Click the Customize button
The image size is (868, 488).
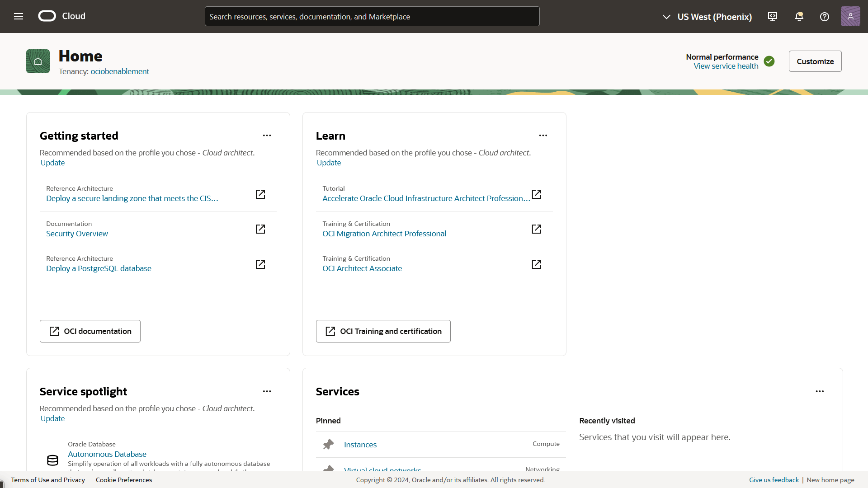coord(815,61)
